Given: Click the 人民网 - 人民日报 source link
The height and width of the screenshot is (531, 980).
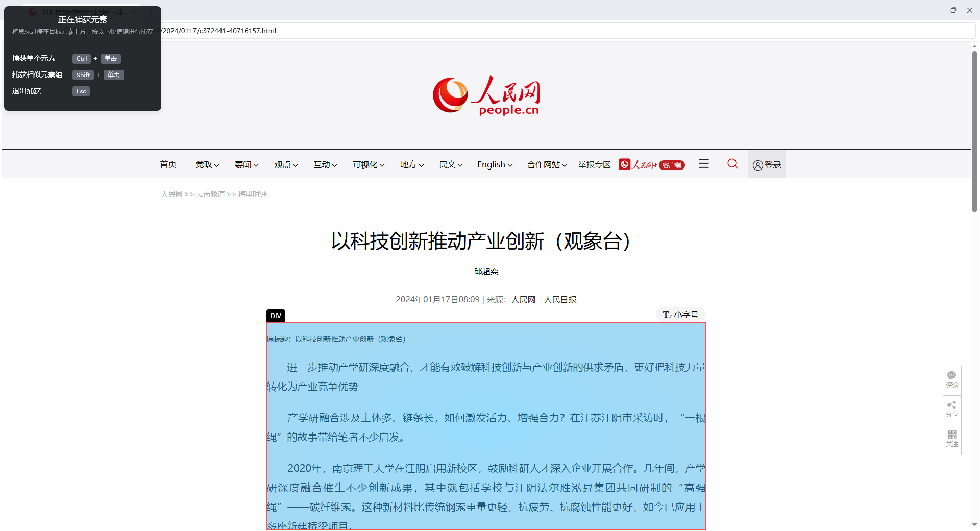Looking at the screenshot, I should click(x=544, y=299).
